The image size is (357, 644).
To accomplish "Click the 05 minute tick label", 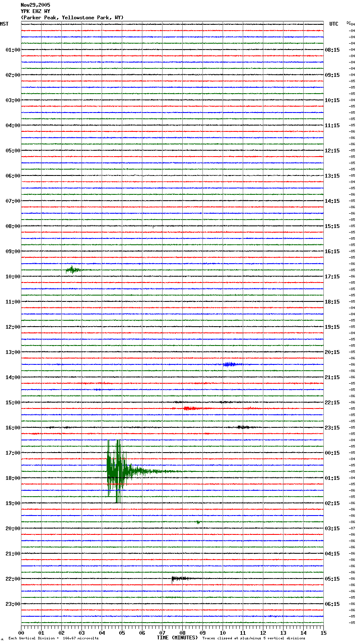I will 122,633.
